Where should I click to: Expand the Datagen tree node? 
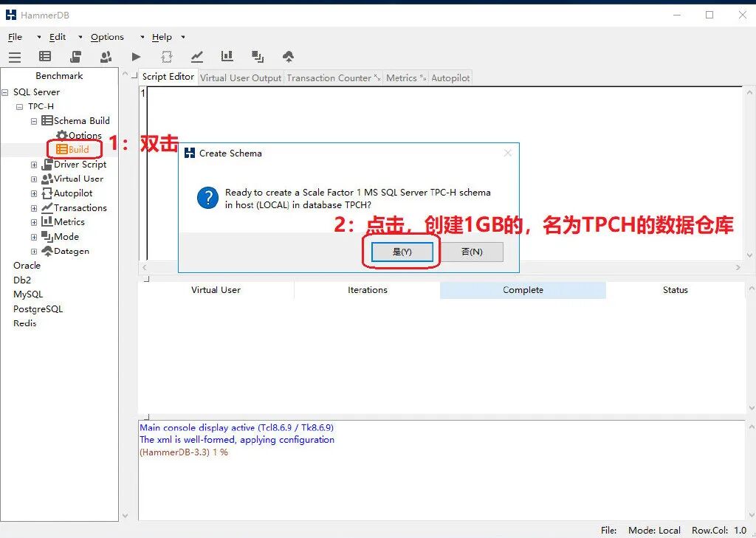click(34, 252)
